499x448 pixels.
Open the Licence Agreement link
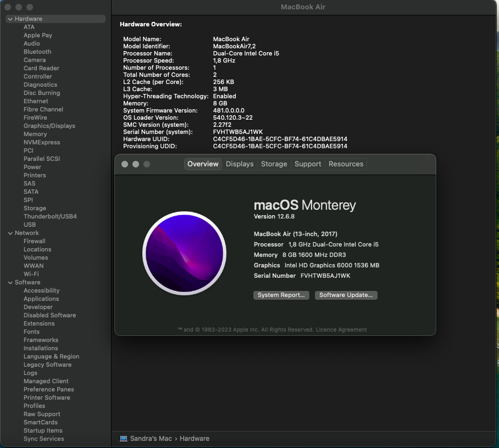point(341,330)
